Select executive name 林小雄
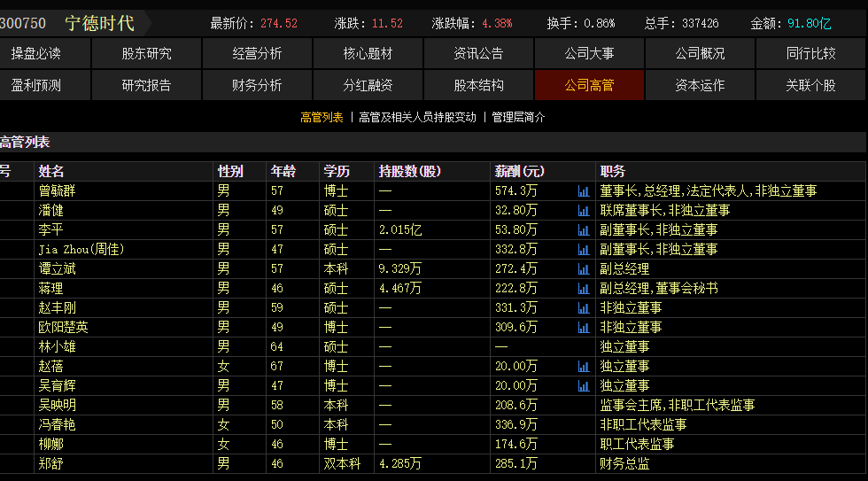Image resolution: width=868 pixels, height=481 pixels. (57, 347)
